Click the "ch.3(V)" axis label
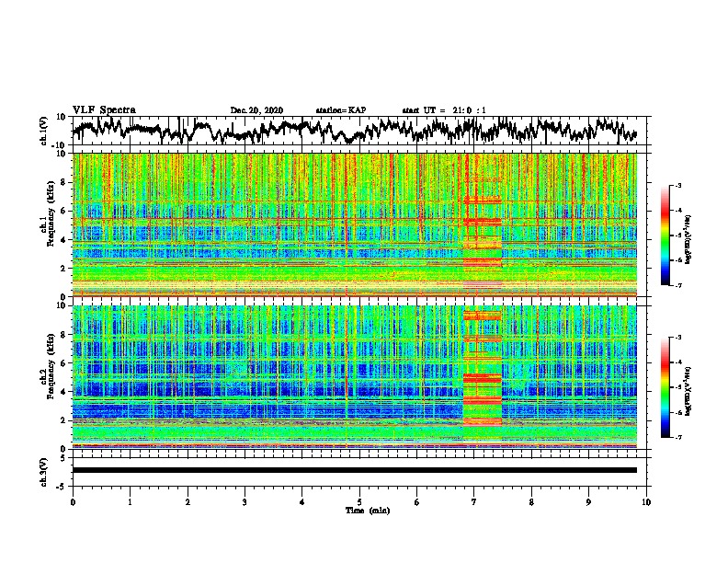The width and height of the screenshot is (728, 563). point(44,472)
